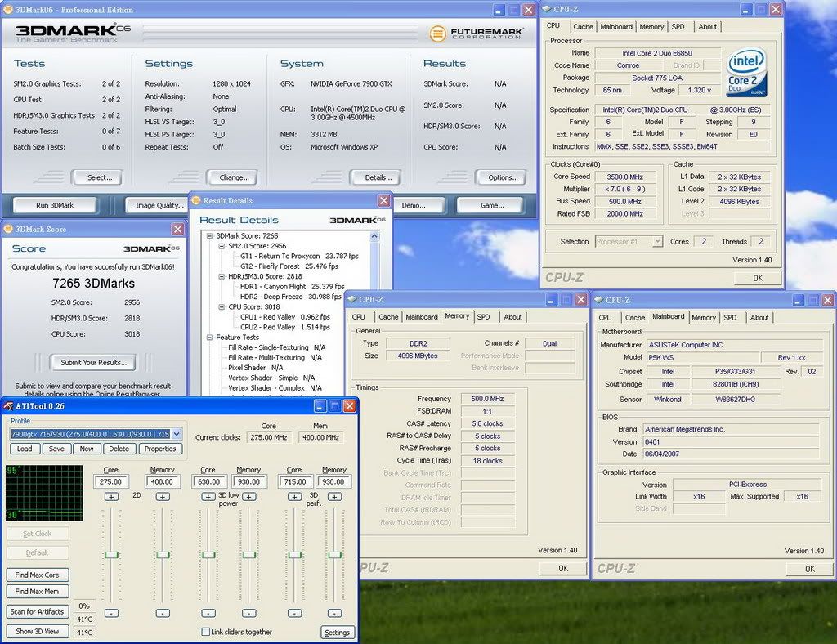This screenshot has width=837, height=644.
Task: Click the Futuremark Corporation logo
Action: (x=477, y=34)
